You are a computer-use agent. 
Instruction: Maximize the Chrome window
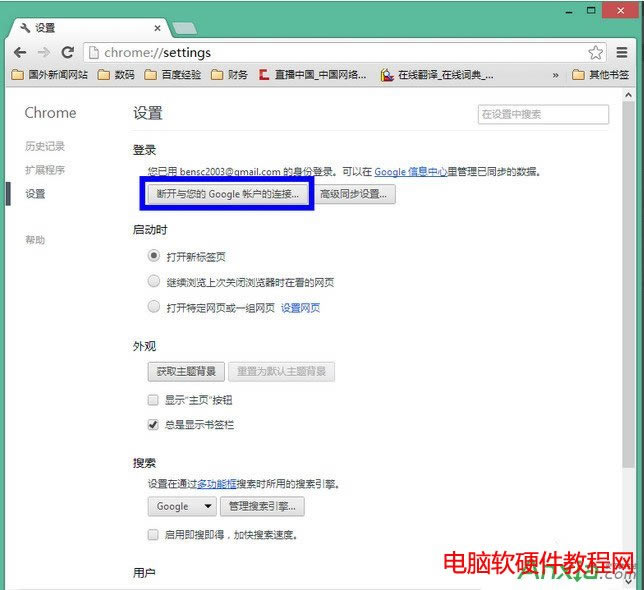click(591, 11)
